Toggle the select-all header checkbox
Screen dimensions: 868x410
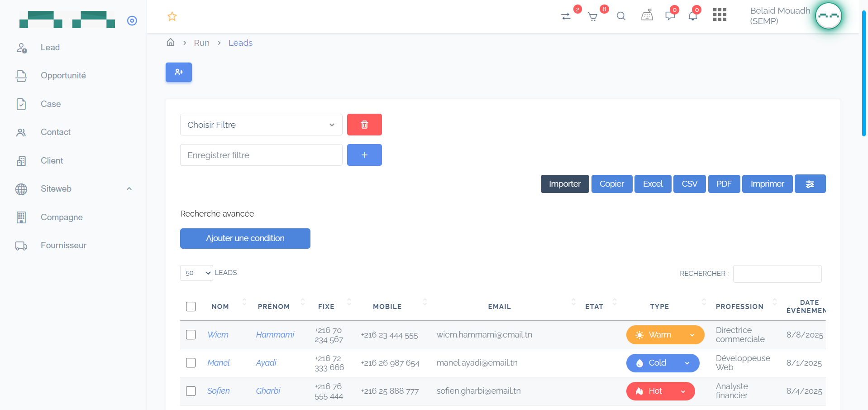pos(191,307)
